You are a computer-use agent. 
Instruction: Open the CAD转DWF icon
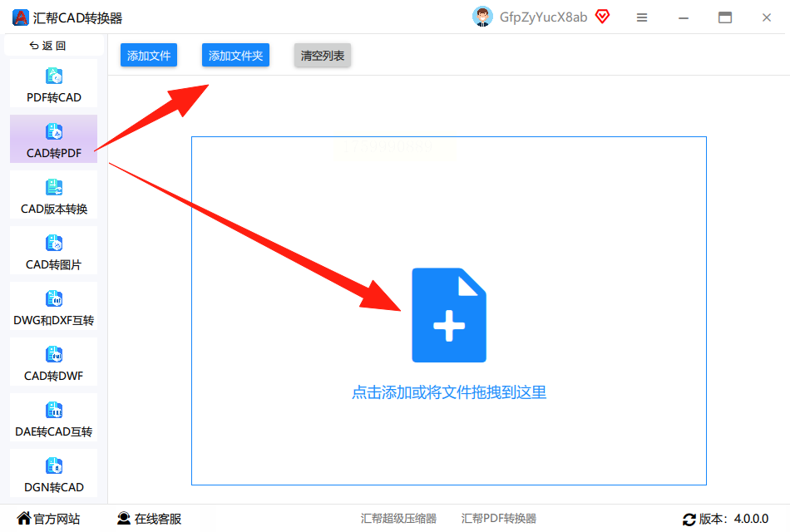click(54, 355)
